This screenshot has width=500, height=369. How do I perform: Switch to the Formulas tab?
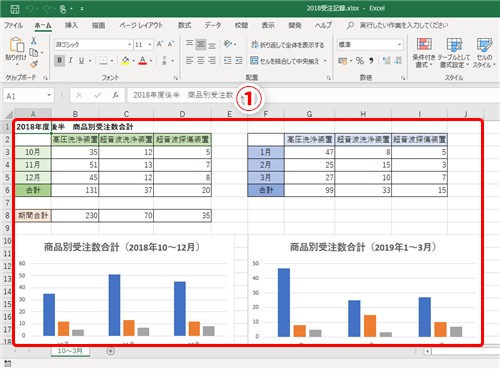[x=184, y=25]
